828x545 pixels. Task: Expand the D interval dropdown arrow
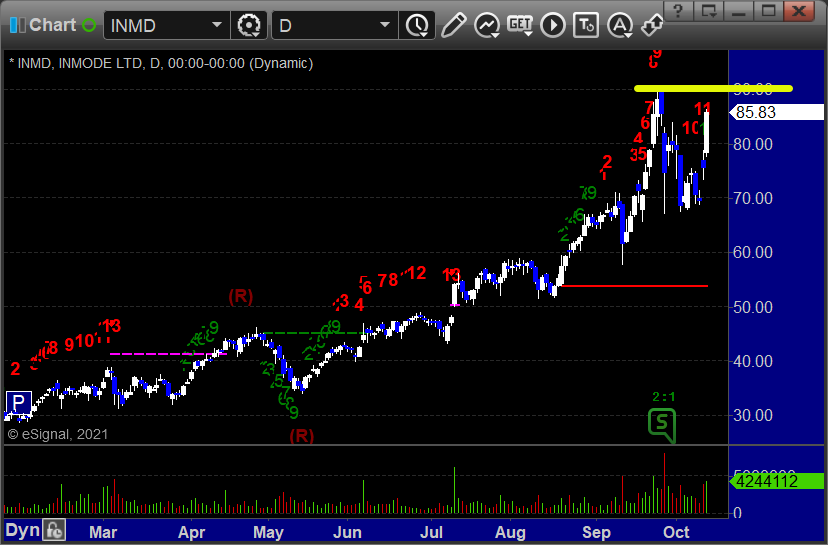tap(385, 25)
